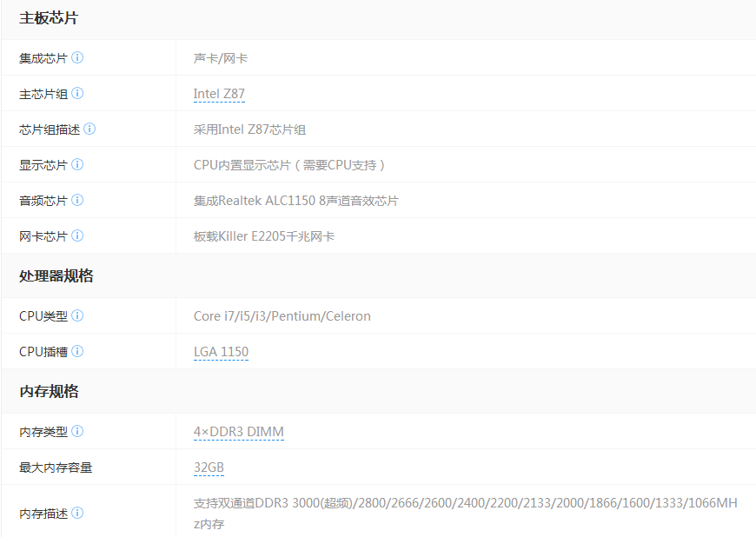The height and width of the screenshot is (537, 756).
Task: Select the 主板芯片 section heading
Action: 49,18
